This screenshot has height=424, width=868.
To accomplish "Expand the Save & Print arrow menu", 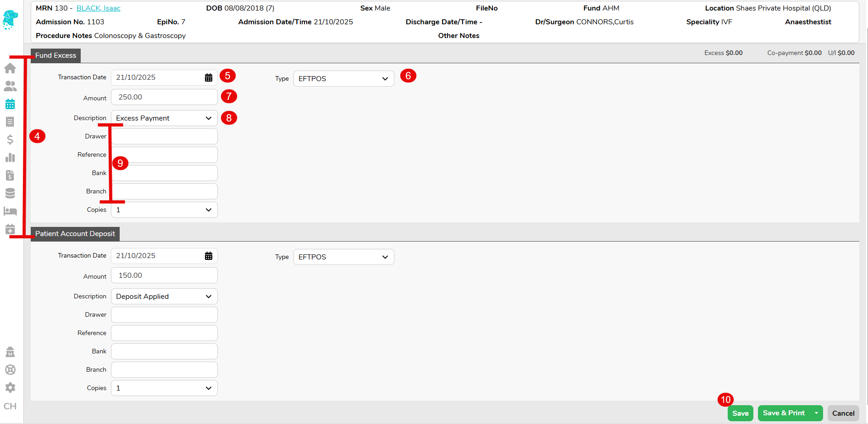I will (x=816, y=413).
